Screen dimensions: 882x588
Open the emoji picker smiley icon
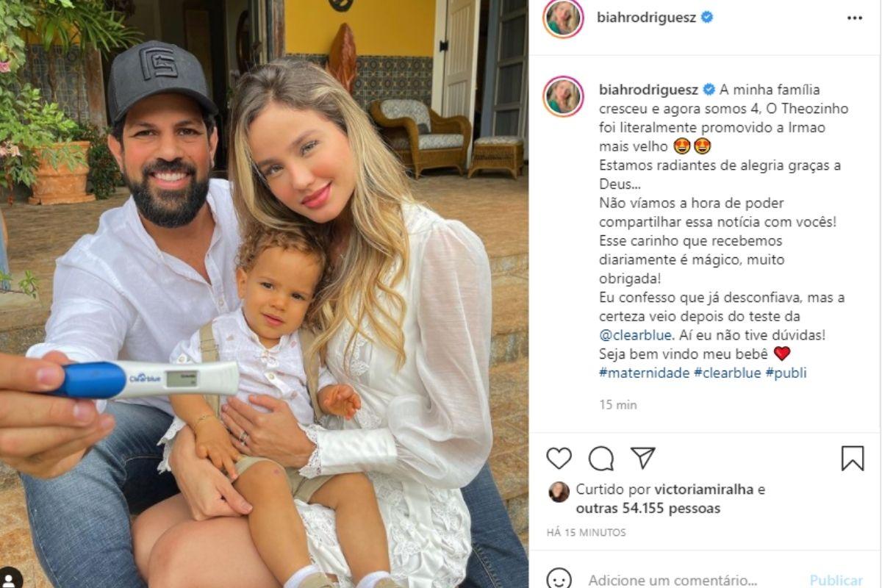click(x=559, y=579)
